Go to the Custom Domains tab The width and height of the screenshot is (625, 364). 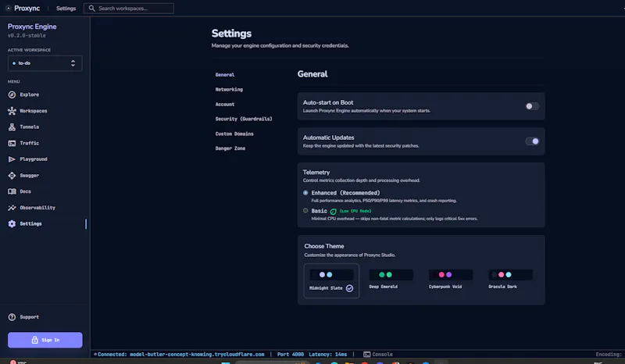[x=234, y=134]
